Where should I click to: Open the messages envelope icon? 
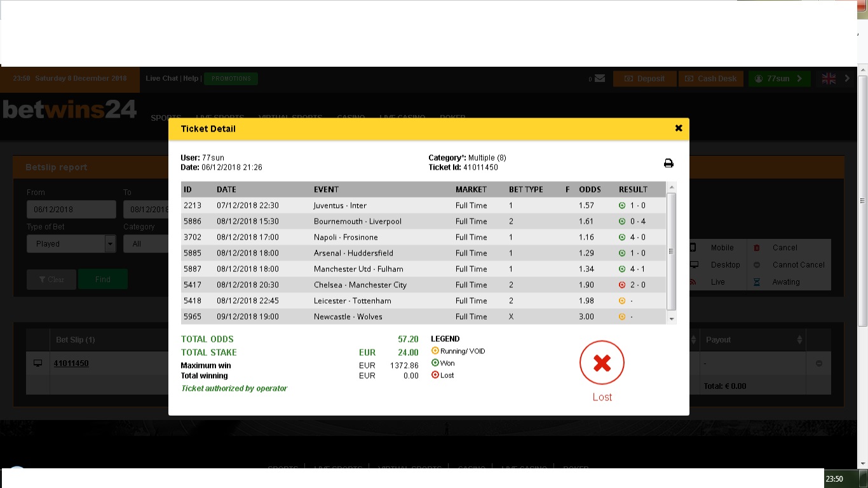(600, 79)
